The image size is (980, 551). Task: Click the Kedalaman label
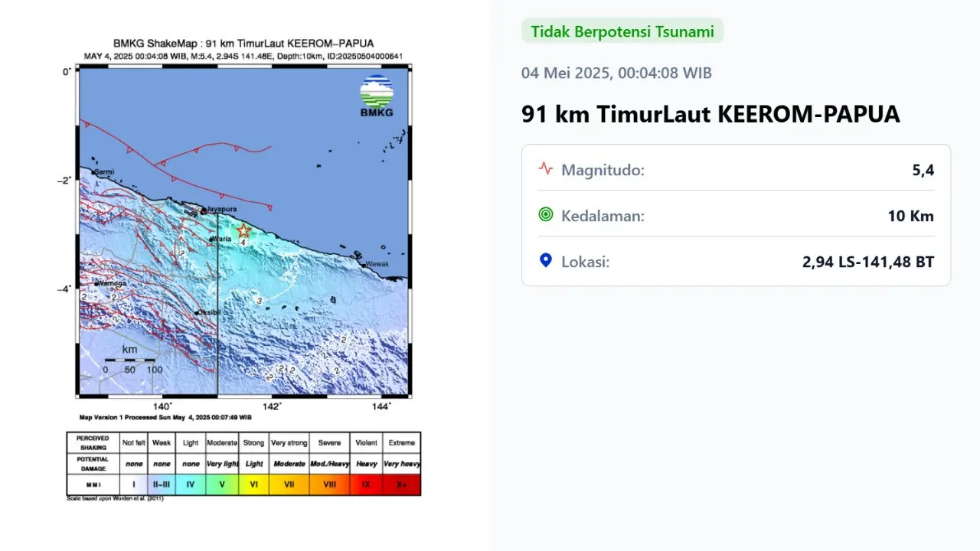(x=603, y=216)
